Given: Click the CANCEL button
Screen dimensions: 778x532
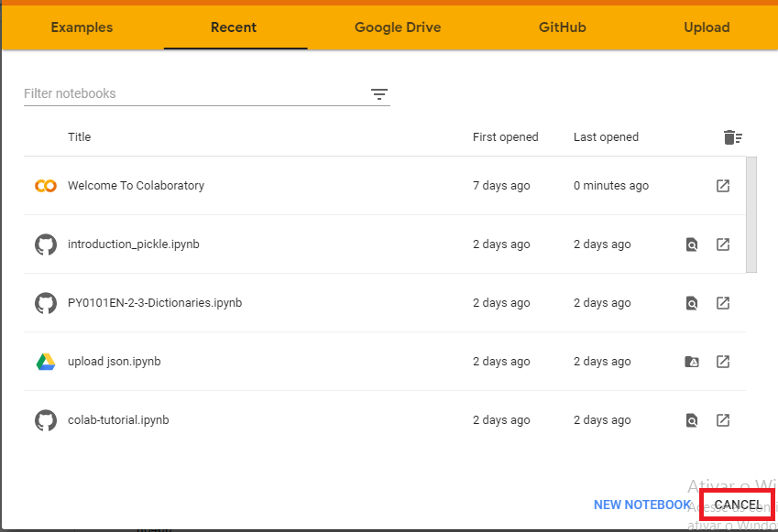Looking at the screenshot, I should [x=738, y=505].
